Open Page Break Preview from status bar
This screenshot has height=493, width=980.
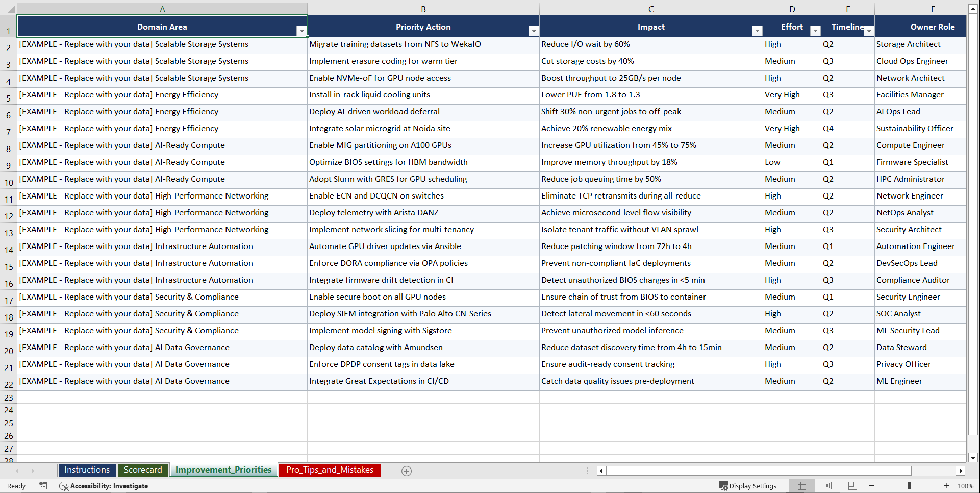click(x=851, y=486)
